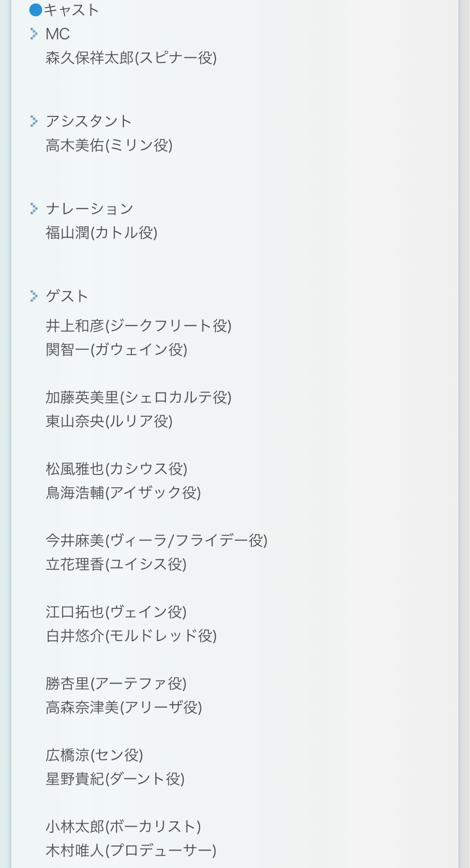Screen dimensions: 470x868
Task: Click 白井悠介(モルドレッド役) guest entry
Action: pyautogui.click(x=131, y=636)
